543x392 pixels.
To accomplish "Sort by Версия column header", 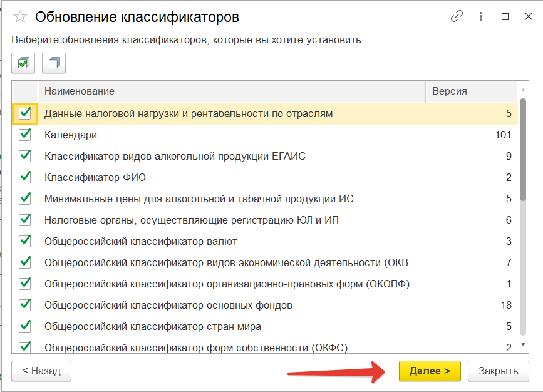I will (x=471, y=91).
